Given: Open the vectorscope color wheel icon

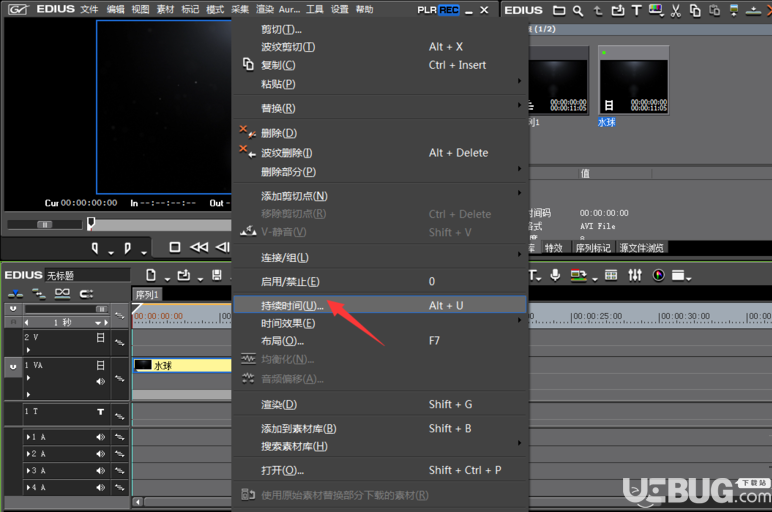Looking at the screenshot, I should pos(658,275).
